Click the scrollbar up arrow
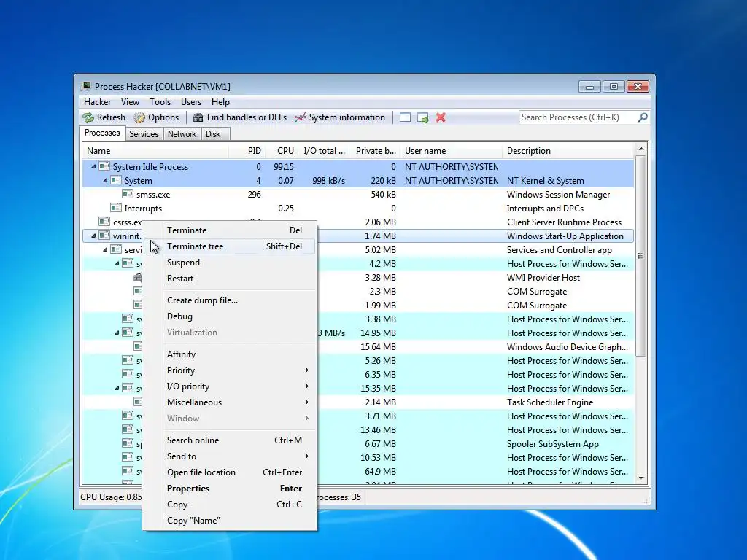The width and height of the screenshot is (747, 560). coord(640,149)
